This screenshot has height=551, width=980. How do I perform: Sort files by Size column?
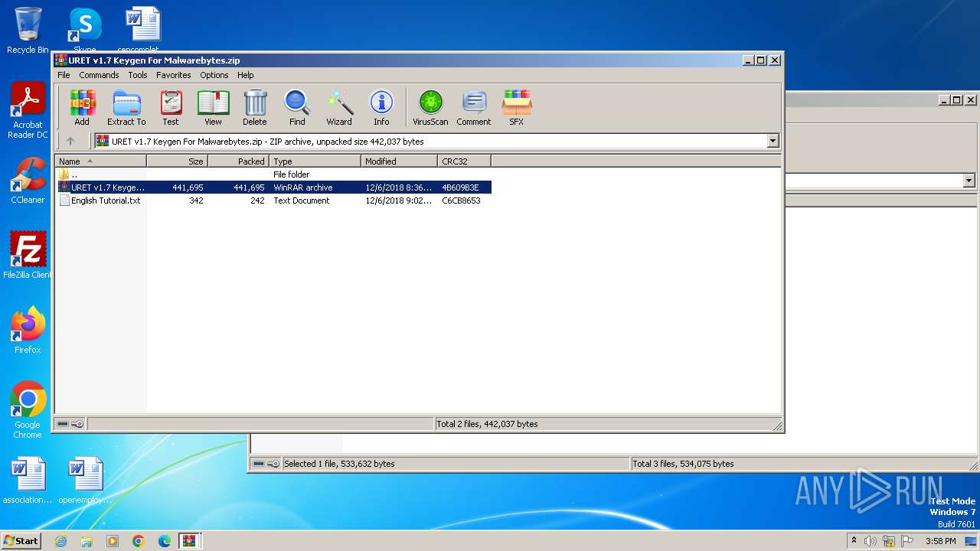click(177, 161)
